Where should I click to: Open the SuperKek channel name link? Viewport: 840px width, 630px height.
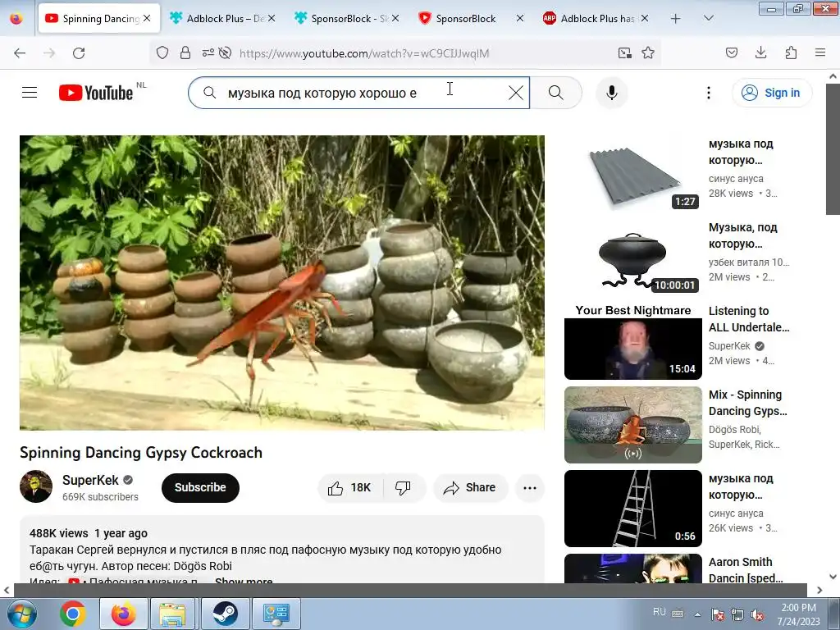pyautogui.click(x=90, y=480)
